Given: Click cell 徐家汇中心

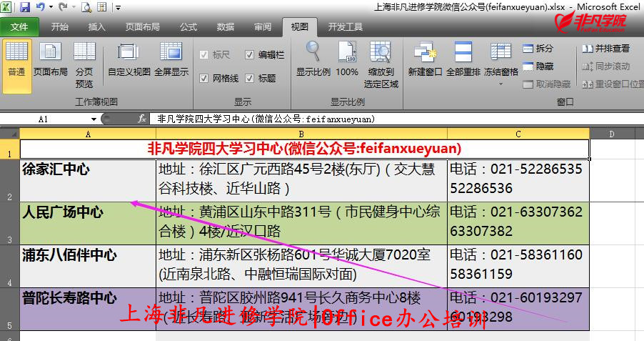Looking at the screenshot, I should [88, 181].
